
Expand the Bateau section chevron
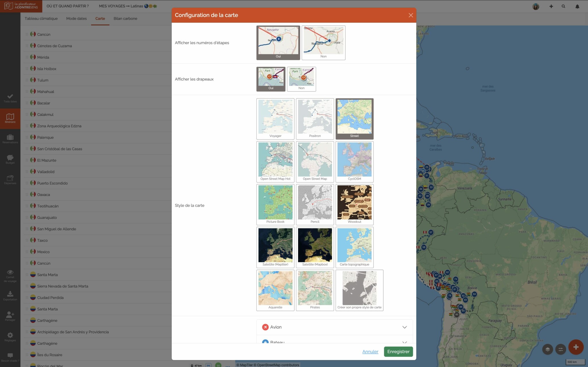(x=405, y=342)
